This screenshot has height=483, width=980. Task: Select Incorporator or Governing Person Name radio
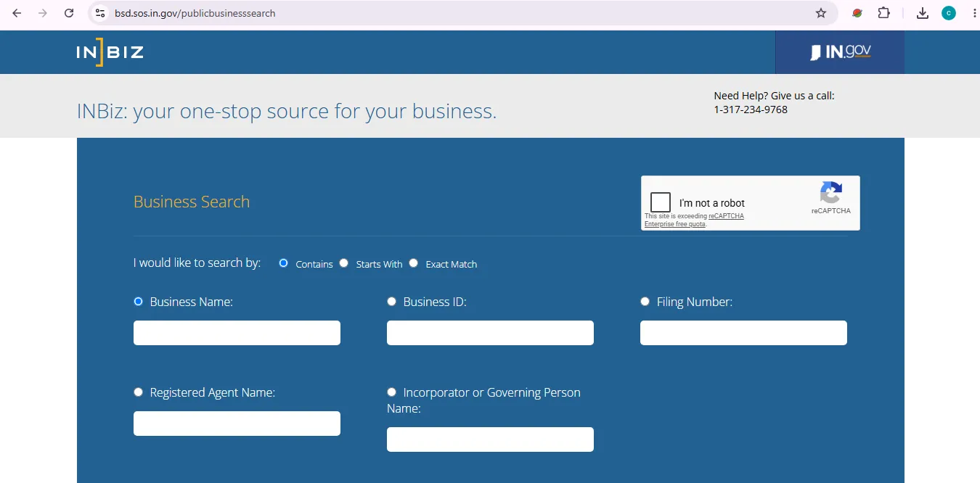[x=392, y=392]
